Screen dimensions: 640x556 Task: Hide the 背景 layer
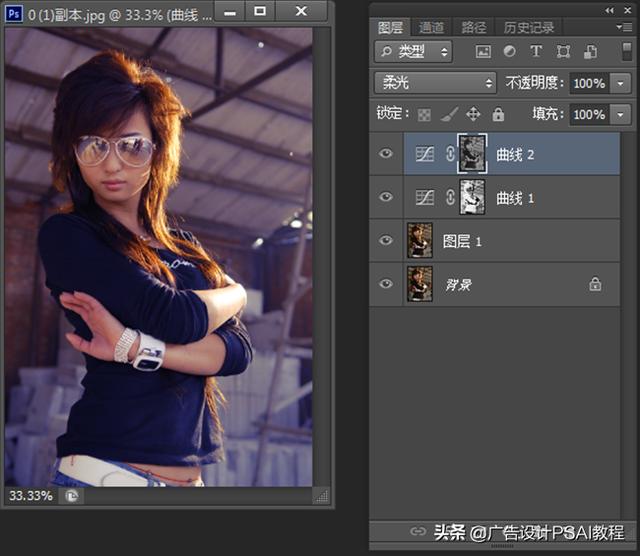[386, 284]
